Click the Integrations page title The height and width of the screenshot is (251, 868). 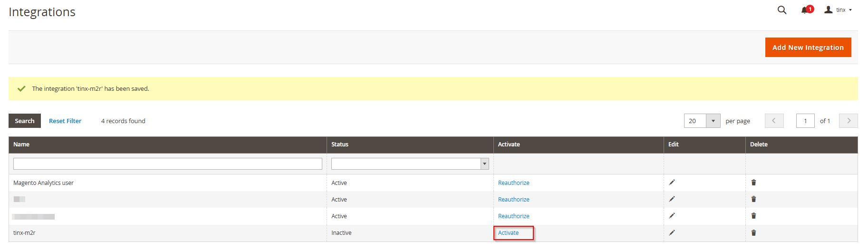tap(42, 12)
